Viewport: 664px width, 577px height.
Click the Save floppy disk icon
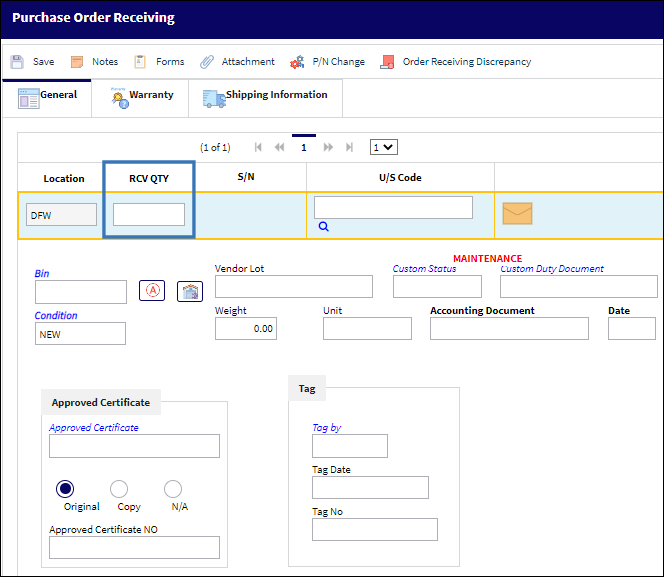coord(17,62)
